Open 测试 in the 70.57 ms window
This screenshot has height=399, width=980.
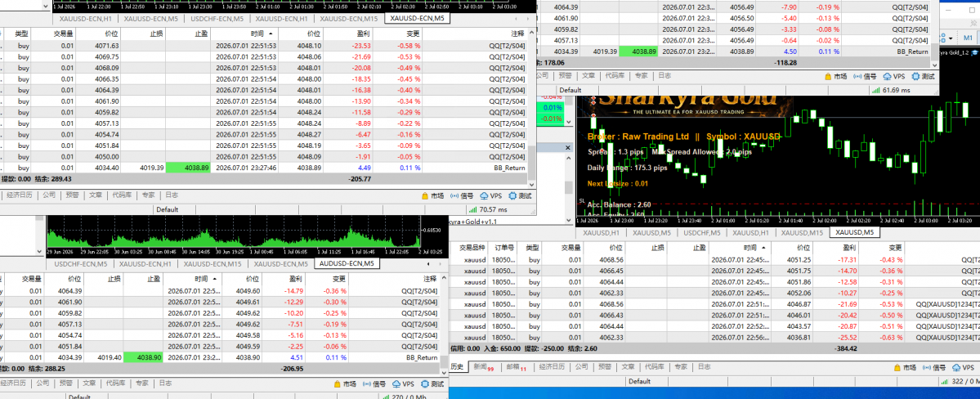[x=521, y=195]
